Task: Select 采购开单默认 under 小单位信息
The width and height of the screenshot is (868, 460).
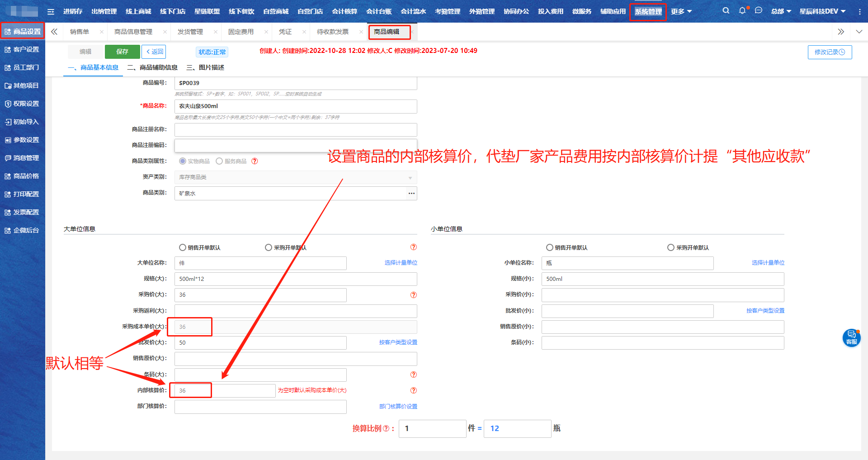Action: (x=671, y=247)
